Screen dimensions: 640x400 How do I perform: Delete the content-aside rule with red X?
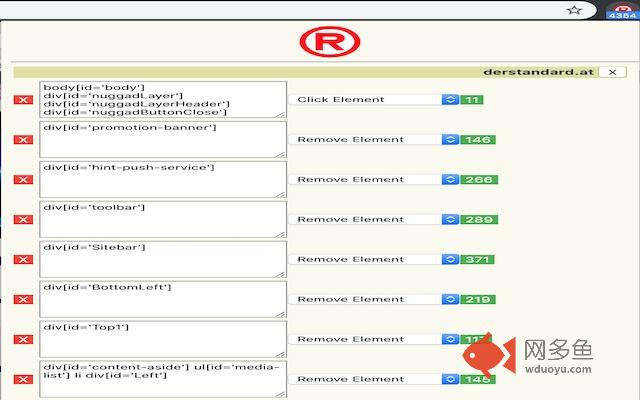23,380
